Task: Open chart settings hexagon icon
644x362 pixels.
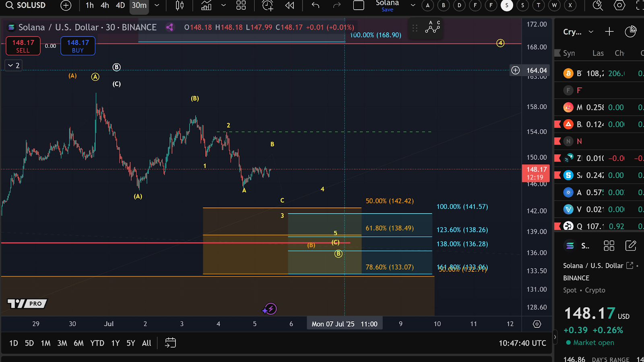Action: pos(619,6)
